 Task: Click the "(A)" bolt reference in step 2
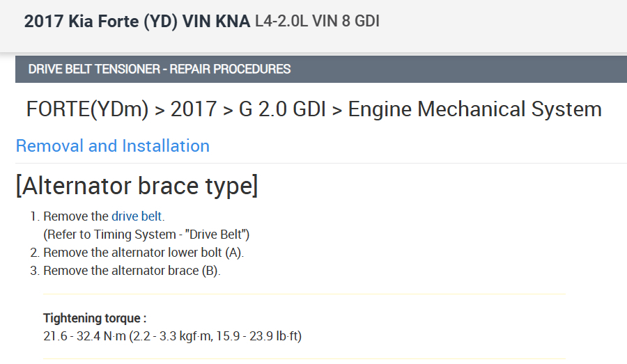pos(232,253)
